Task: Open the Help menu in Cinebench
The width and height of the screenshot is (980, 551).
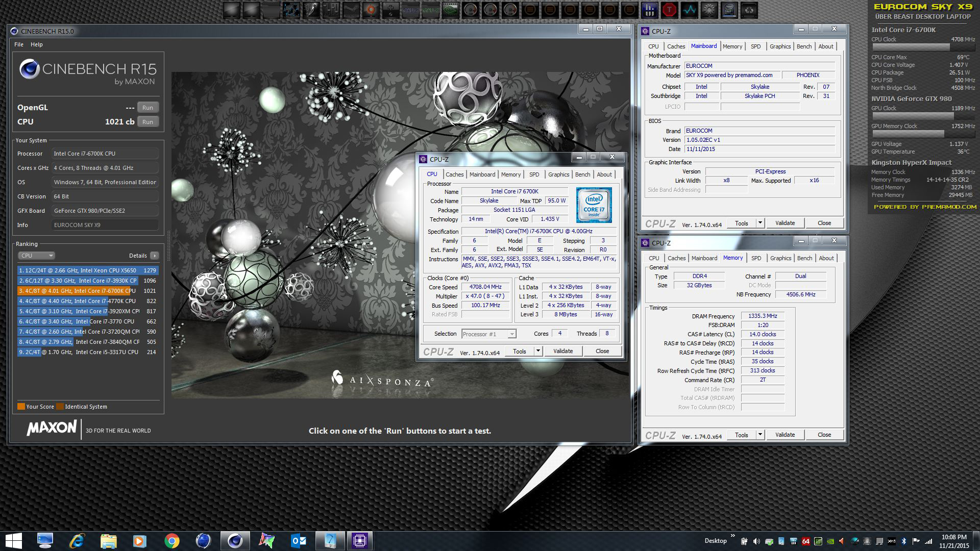Action: (x=37, y=44)
